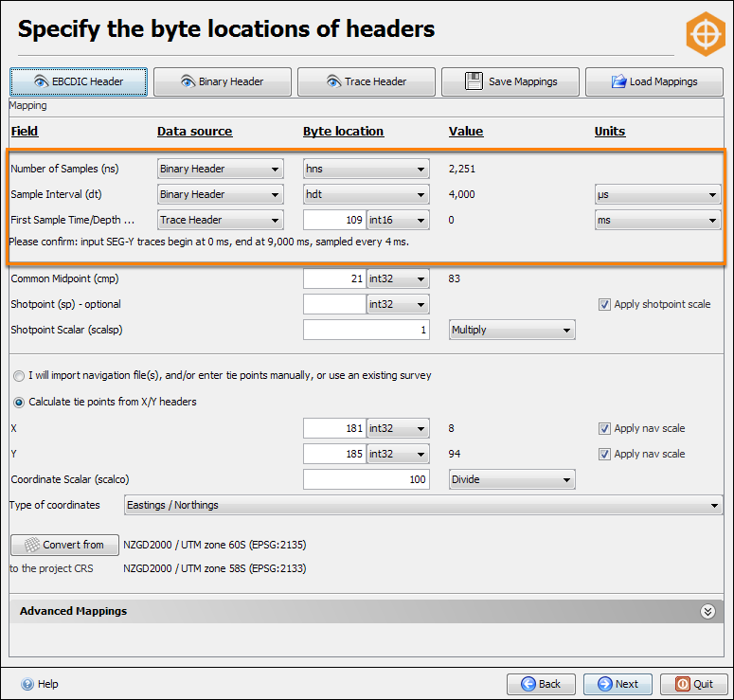
Task: Open Help at bottom left
Action: [40, 684]
